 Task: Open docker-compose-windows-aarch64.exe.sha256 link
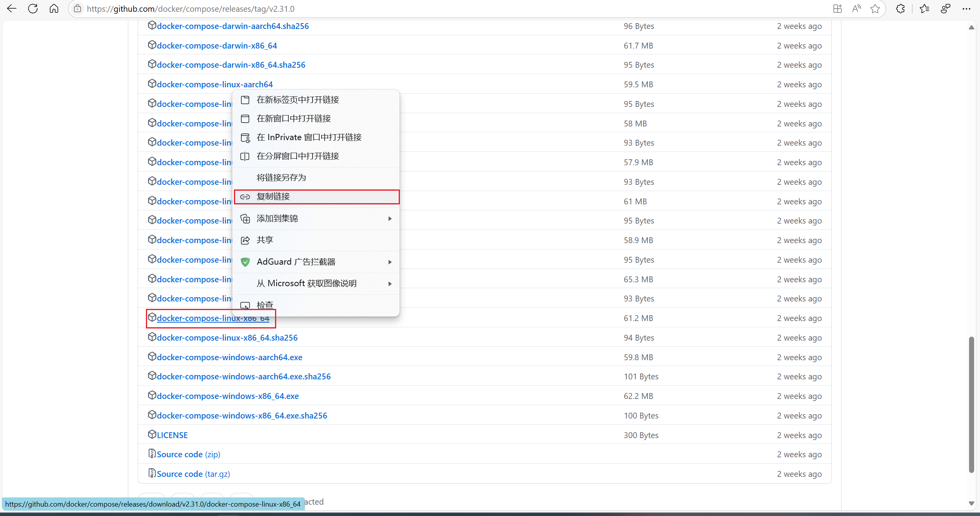(244, 376)
